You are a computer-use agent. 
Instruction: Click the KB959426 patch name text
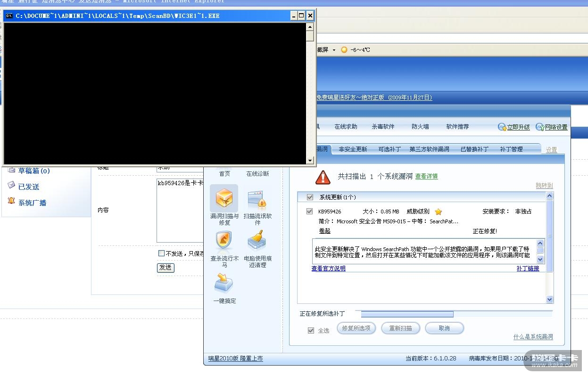[x=330, y=212]
